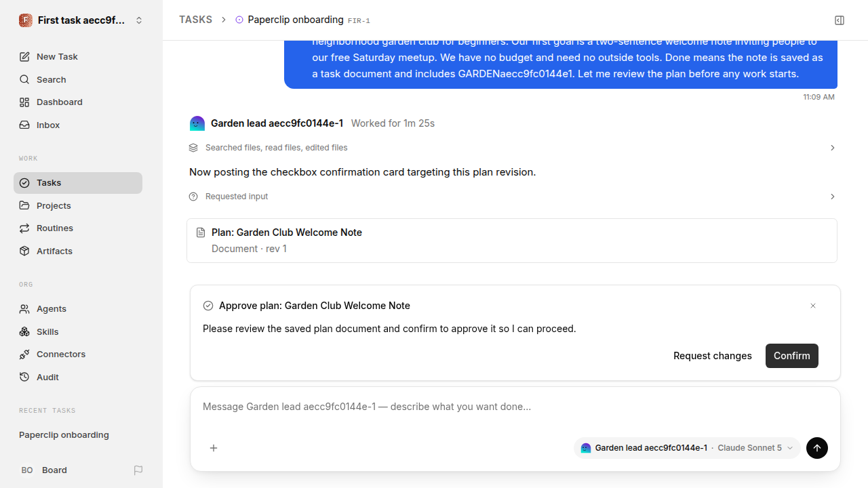Image resolution: width=868 pixels, height=488 pixels.
Task: Click the Connectors plug icon
Action: 24,354
